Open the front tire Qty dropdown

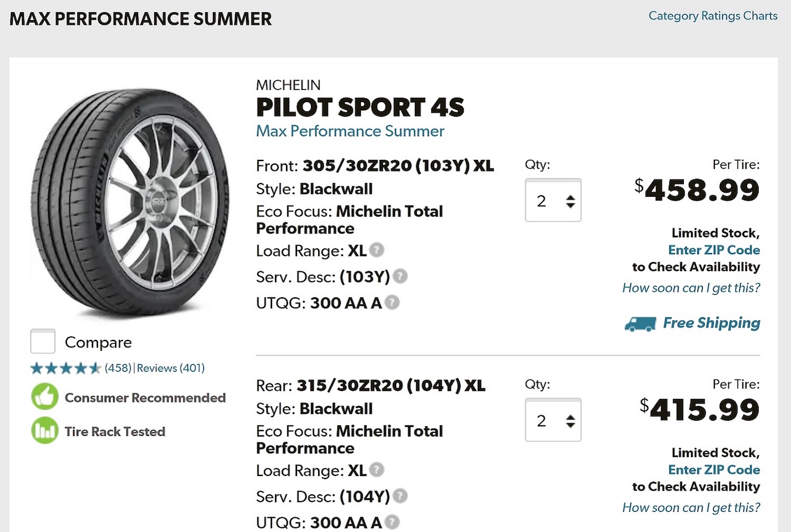[x=553, y=201]
